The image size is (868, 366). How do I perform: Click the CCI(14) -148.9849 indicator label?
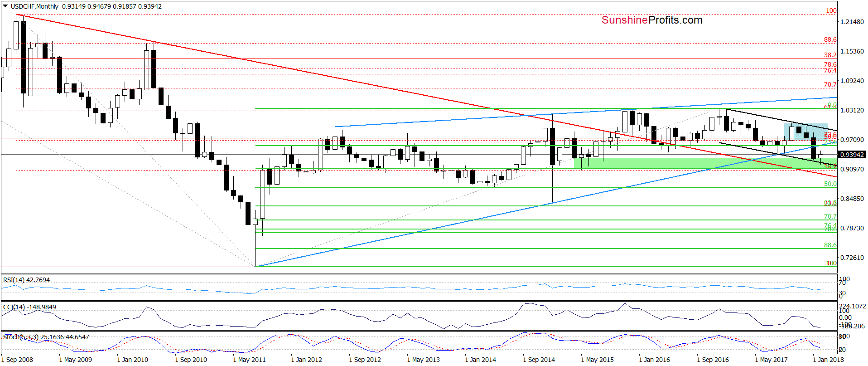pos(29,307)
